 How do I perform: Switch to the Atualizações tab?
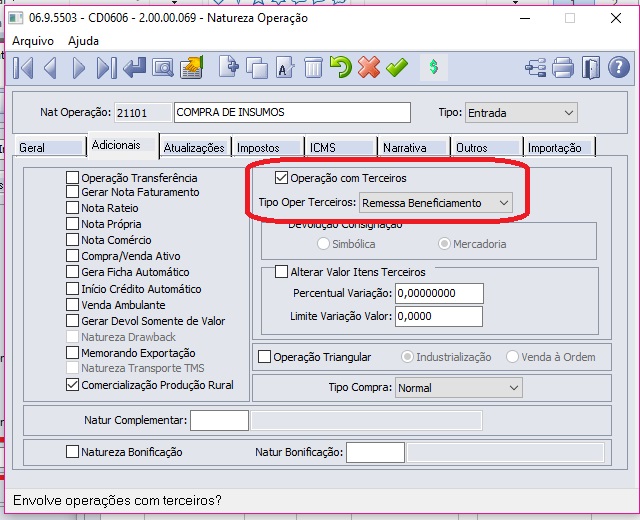[x=194, y=147]
